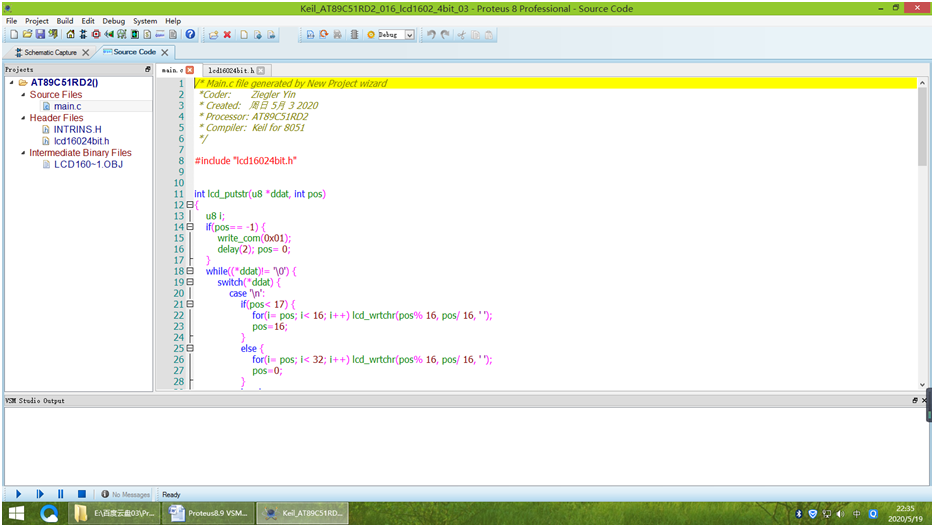Fold the while loop at line 18
This screenshot has height=527, width=934.
190,271
